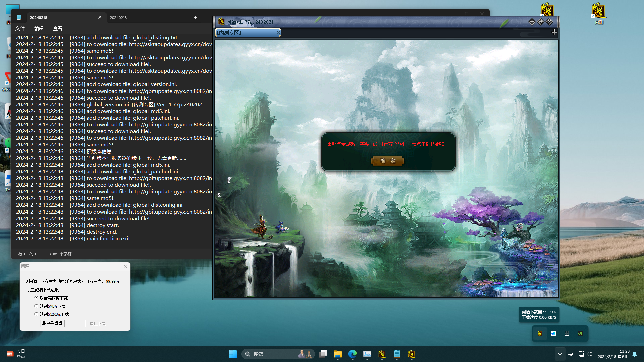Screen dimensions: 644x362
Task: Close the [内测专区] game tab
Action: (278, 33)
